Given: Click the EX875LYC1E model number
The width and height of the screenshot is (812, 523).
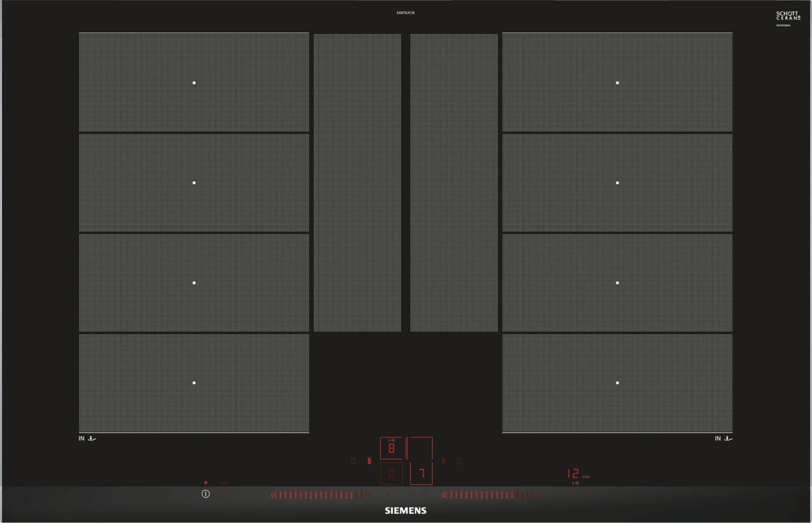Looking at the screenshot, I should pos(406,13).
